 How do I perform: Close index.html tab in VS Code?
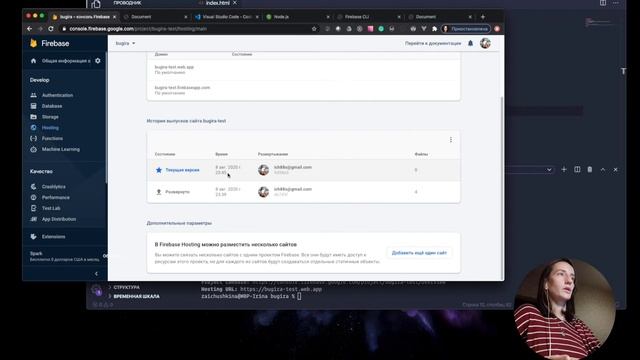point(235,3)
